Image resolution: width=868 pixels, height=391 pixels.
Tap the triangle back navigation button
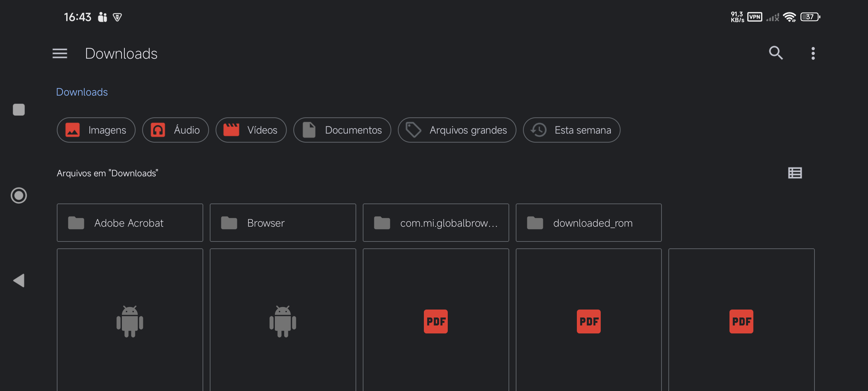pos(19,281)
